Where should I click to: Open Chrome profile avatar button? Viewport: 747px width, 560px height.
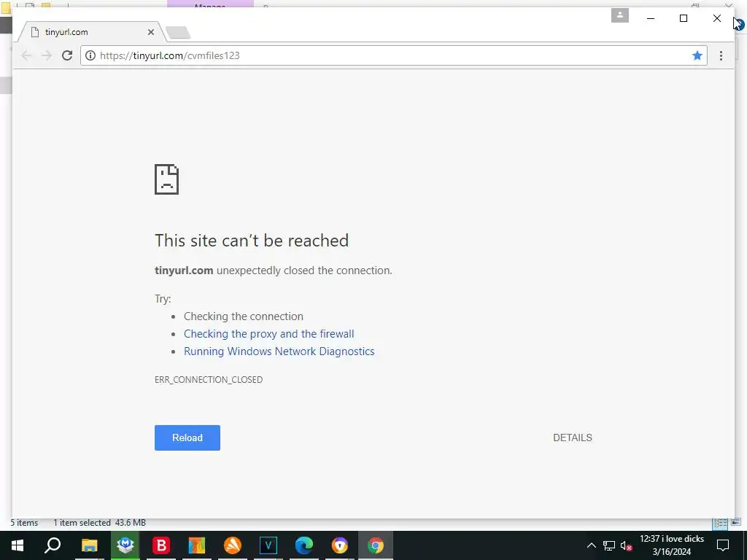[620, 15]
